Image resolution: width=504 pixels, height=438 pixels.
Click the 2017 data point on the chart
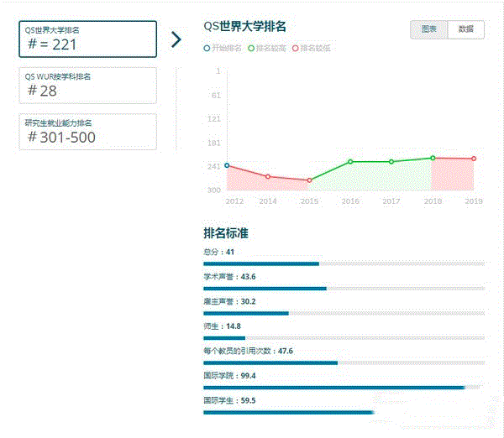click(x=391, y=162)
